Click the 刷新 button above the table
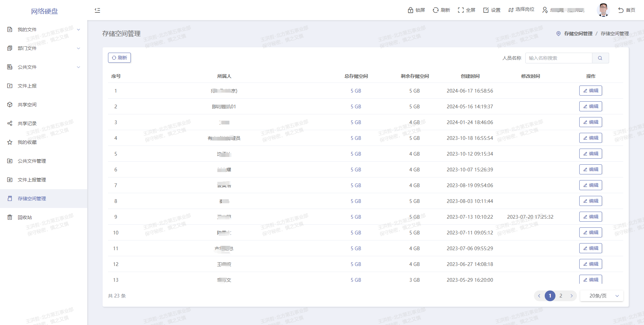The image size is (644, 325). [119, 58]
